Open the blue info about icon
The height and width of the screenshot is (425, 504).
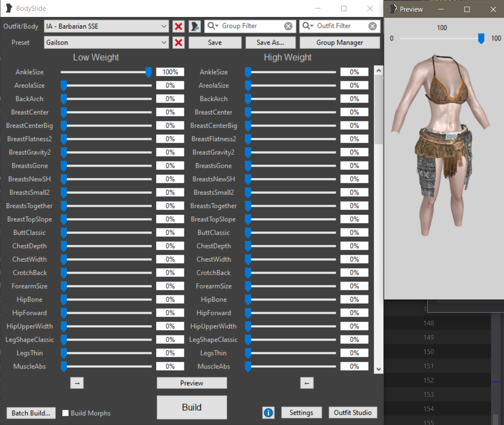tap(268, 413)
